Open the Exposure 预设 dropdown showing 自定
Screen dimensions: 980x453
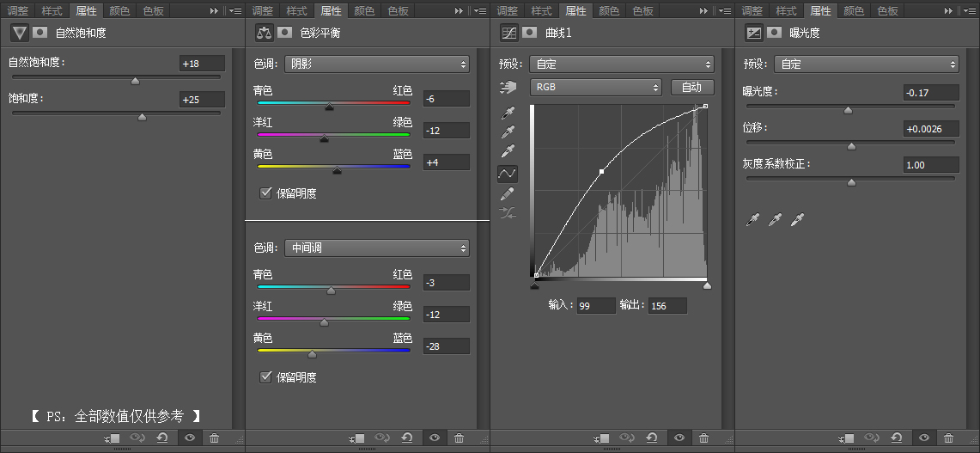pyautogui.click(x=867, y=64)
